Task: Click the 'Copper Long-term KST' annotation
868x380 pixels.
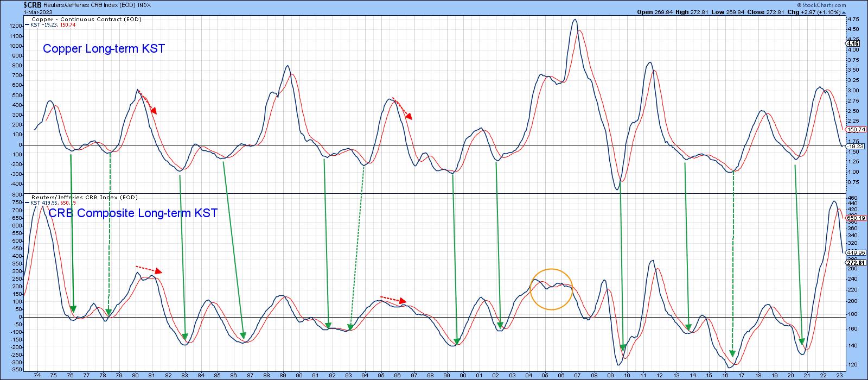Action: click(x=104, y=49)
